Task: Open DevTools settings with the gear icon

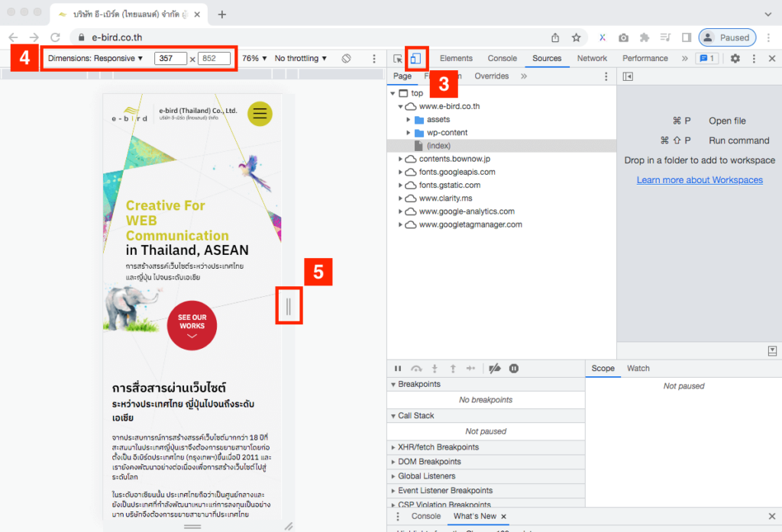Action: point(735,58)
